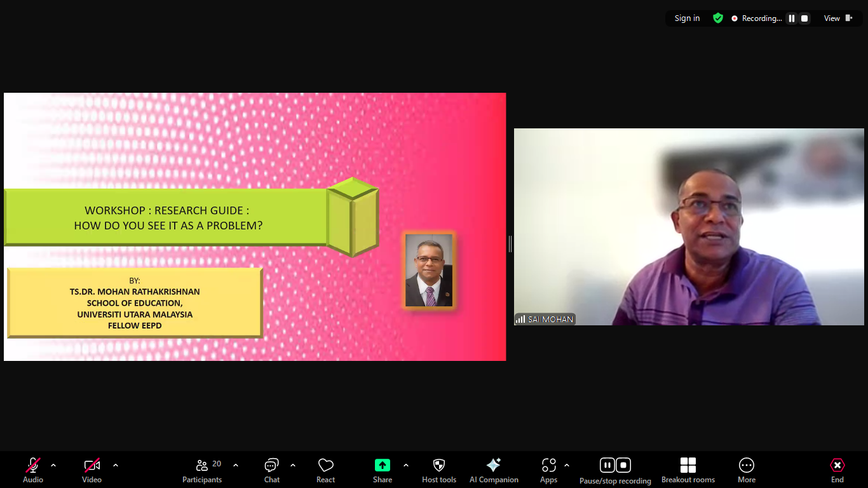
Task: Open the Participants panel
Action: pos(202,466)
